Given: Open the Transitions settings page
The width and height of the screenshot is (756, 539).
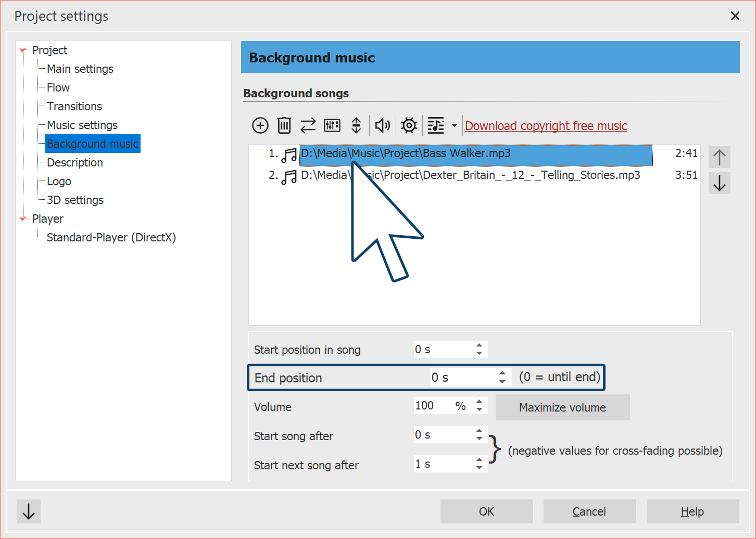Looking at the screenshot, I should click(74, 107).
